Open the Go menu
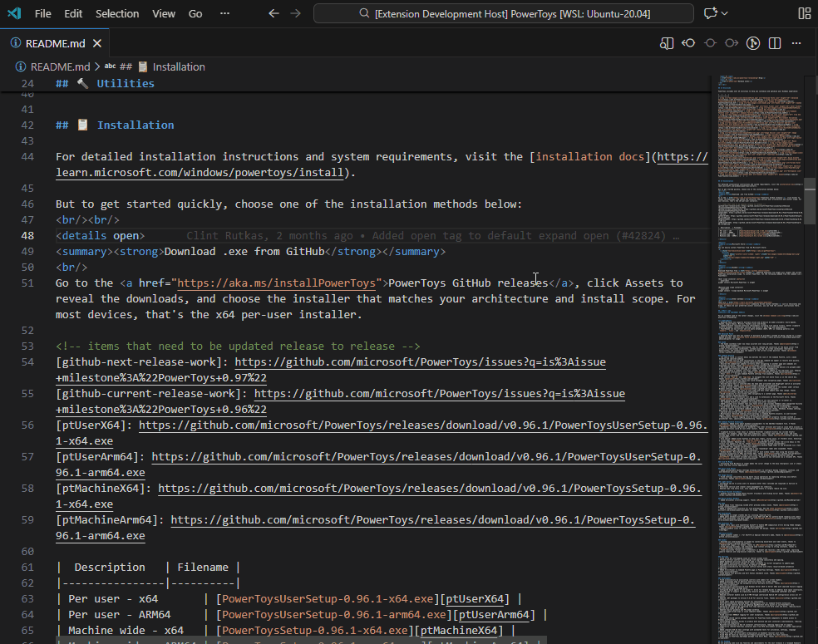The height and width of the screenshot is (644, 818). pyautogui.click(x=195, y=13)
